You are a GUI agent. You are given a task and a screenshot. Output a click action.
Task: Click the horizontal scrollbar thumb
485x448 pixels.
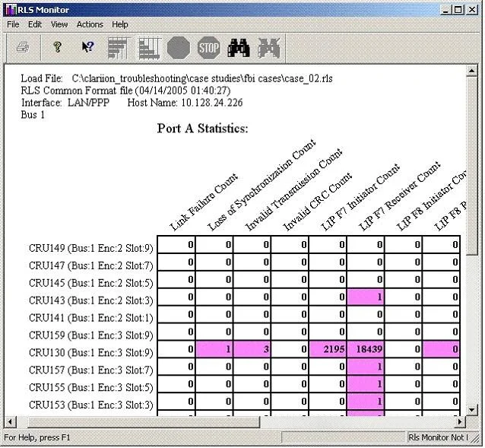(144, 421)
